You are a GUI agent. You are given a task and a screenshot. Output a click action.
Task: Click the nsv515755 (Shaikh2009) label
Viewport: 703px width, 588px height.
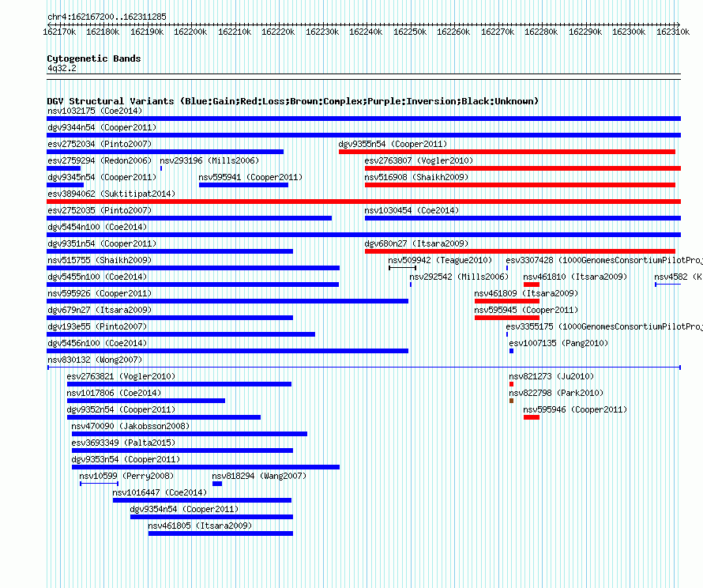(100, 260)
